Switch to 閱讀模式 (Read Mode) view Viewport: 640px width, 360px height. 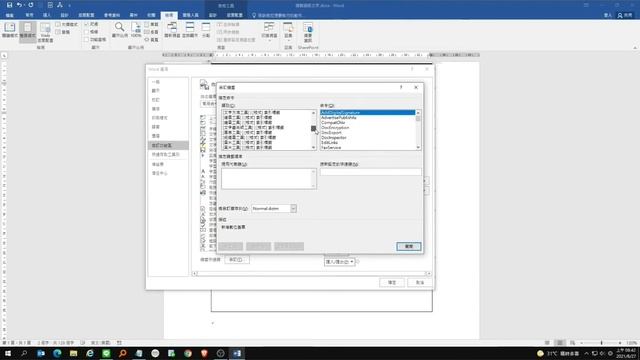point(10,31)
